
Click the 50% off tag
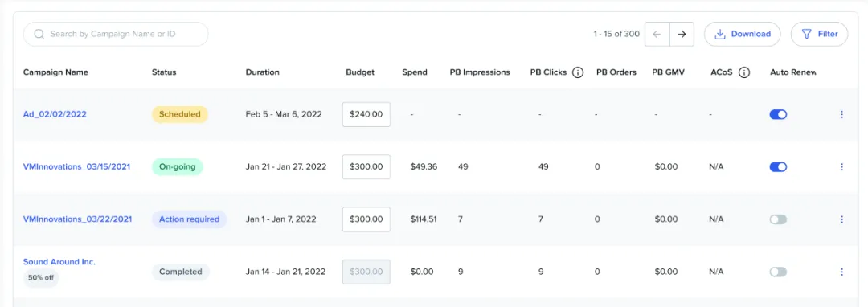click(41, 278)
